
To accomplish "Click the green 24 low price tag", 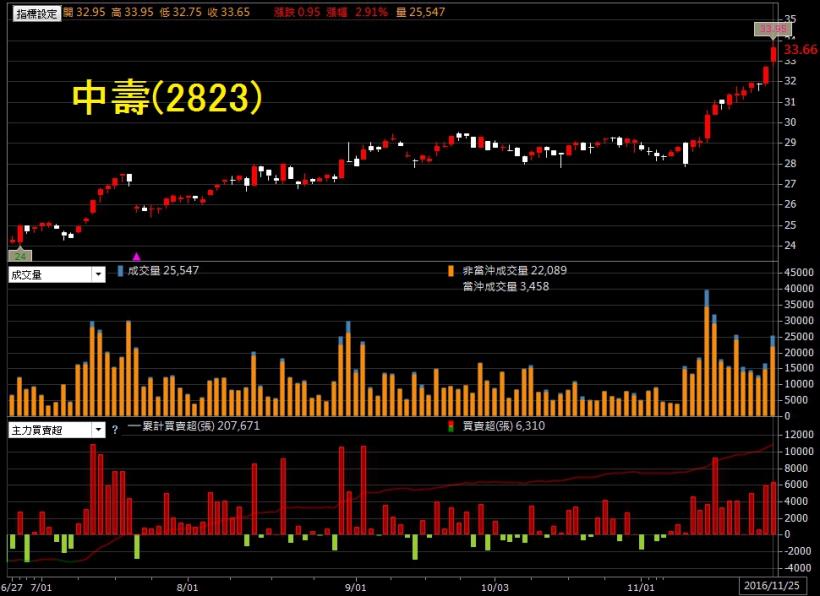I will (x=20, y=256).
